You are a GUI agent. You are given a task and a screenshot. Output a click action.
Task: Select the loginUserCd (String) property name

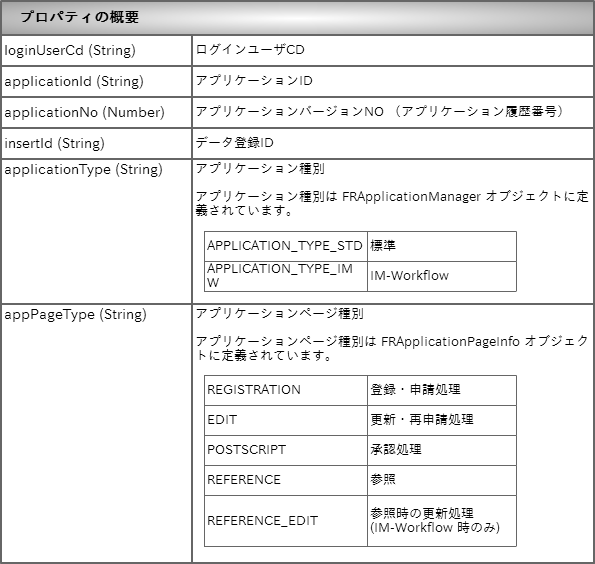[70, 50]
